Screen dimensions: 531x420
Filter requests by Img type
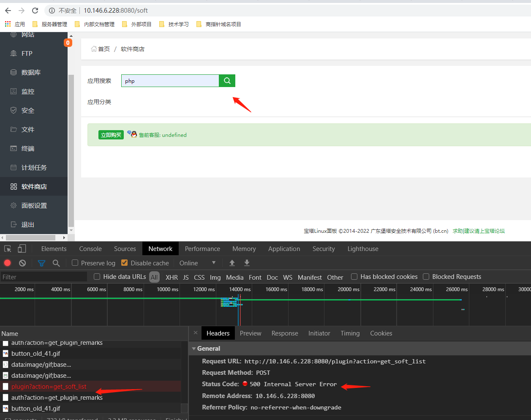215,278
